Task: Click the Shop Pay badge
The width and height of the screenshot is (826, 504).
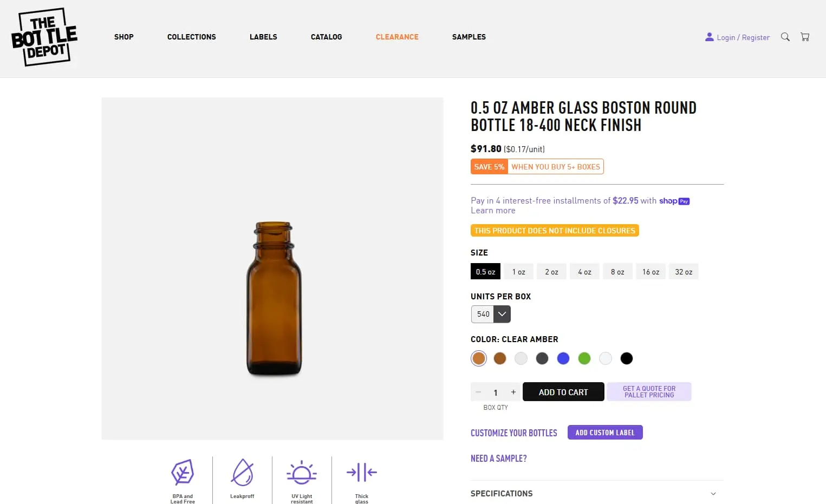Action: click(x=674, y=200)
